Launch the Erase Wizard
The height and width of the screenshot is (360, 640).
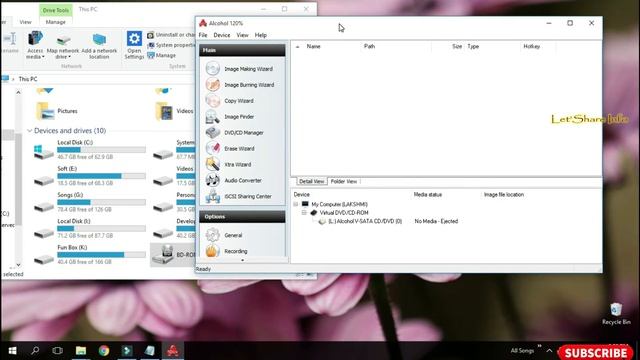pyautogui.click(x=231, y=148)
